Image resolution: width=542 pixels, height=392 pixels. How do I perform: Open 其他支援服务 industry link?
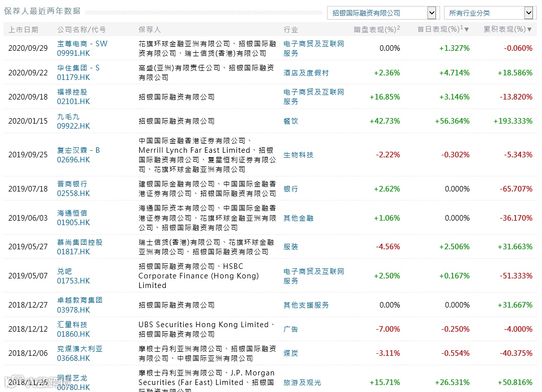point(306,305)
